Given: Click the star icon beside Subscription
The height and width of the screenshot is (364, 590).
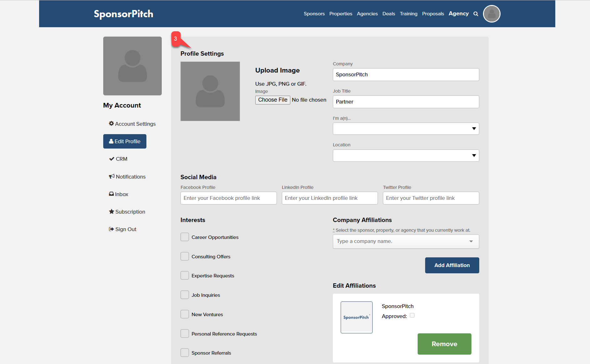Looking at the screenshot, I should point(111,211).
